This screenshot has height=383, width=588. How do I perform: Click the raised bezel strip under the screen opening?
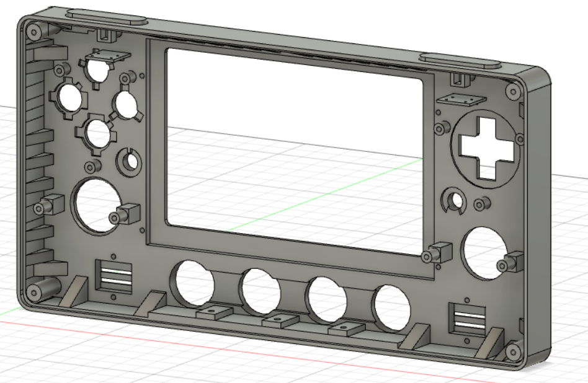[x=291, y=251]
